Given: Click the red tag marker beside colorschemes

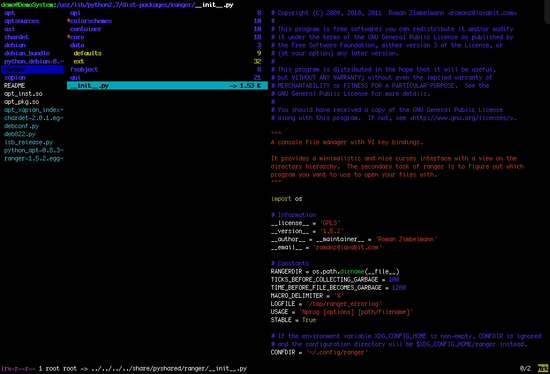Looking at the screenshot, I should [x=68, y=21].
